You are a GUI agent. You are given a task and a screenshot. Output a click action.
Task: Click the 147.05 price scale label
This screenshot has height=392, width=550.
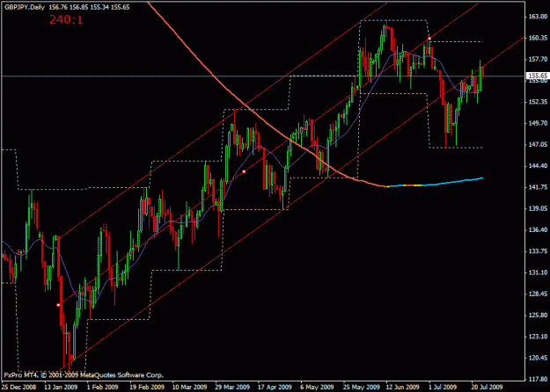[x=538, y=144]
